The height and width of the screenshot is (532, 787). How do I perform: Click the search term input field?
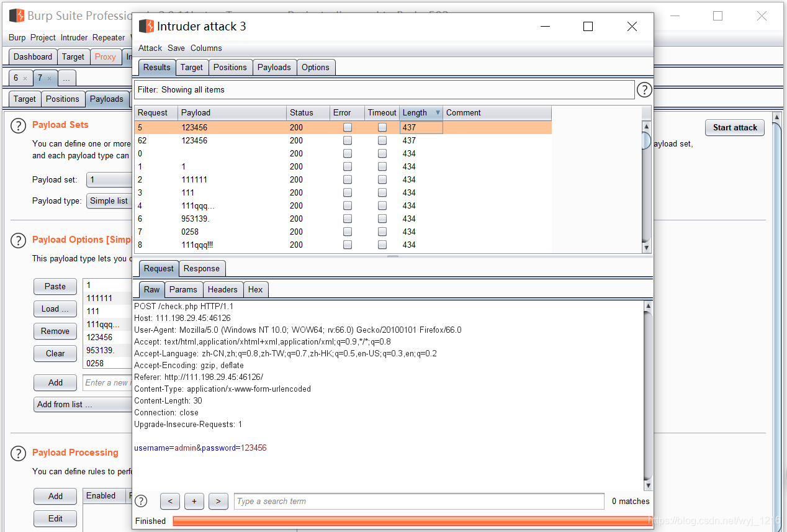tap(419, 502)
